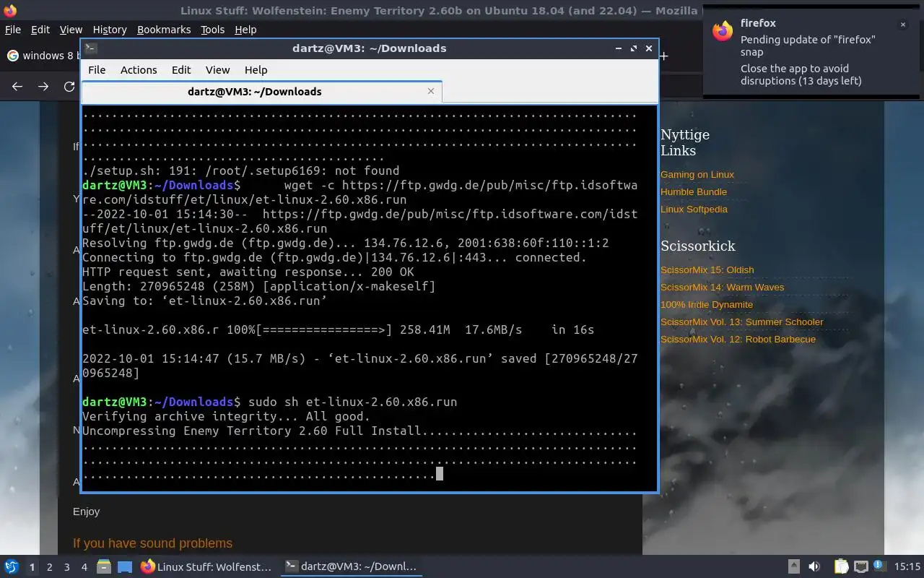Click the 'Length: 270965248 (258M)' terminal line
Viewport: 924px width, 578px height.
click(259, 287)
